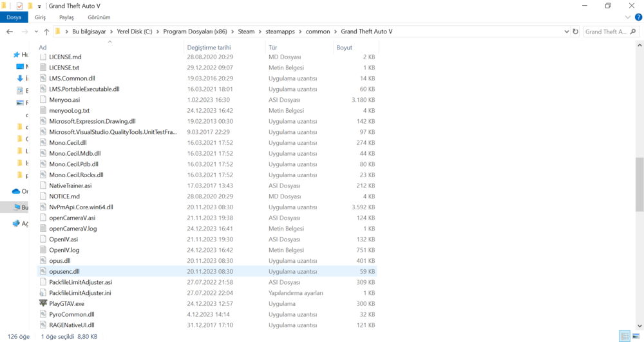The height and width of the screenshot is (342, 644).
Task: Click the refresh icon beside the address bar
Action: [x=575, y=32]
